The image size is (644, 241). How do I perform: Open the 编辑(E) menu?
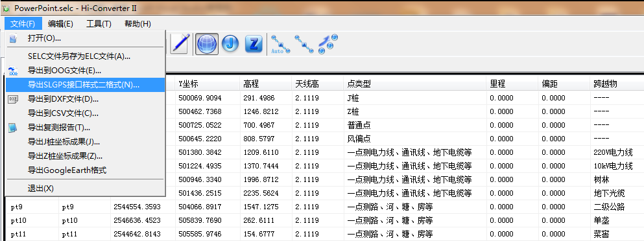point(60,24)
